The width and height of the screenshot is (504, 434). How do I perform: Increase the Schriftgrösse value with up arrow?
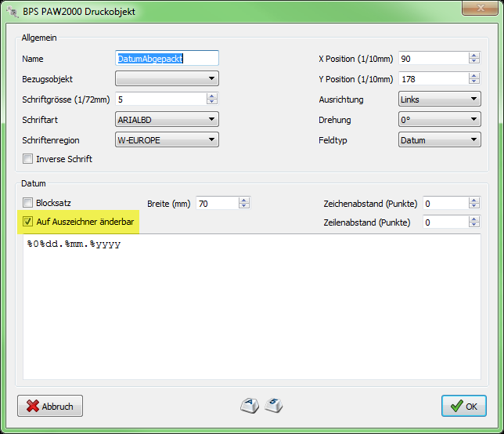[212, 96]
